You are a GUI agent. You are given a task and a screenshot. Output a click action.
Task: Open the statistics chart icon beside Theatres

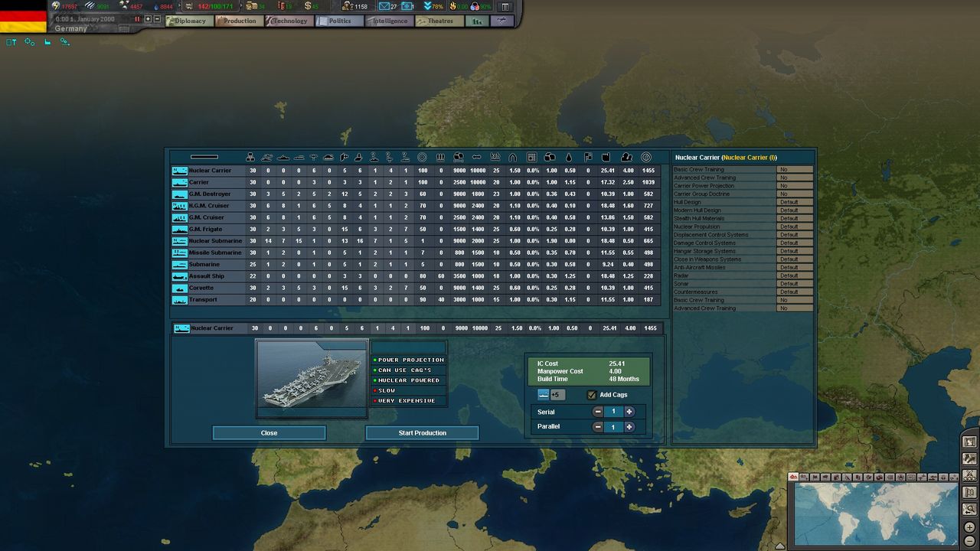tap(477, 21)
